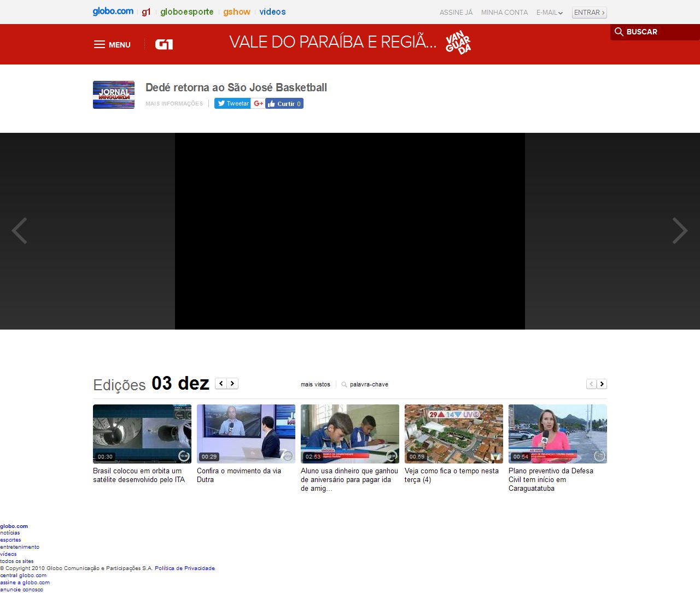Click the ENTRAR login button
This screenshot has height=593, width=700.
[589, 13]
